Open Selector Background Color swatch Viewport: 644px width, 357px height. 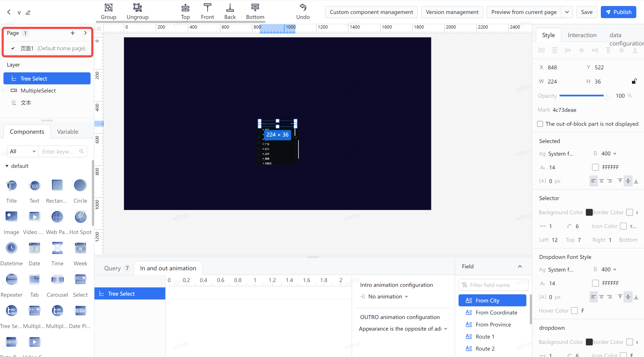point(589,212)
